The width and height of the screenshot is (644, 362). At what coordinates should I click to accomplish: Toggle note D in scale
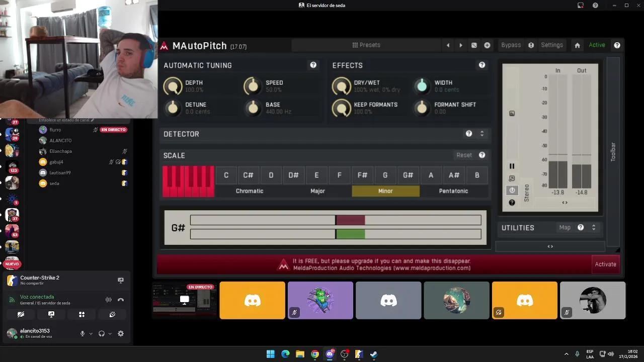[x=271, y=175]
